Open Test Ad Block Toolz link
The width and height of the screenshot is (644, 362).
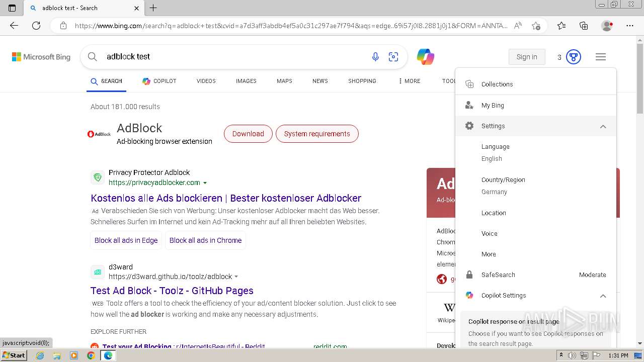[x=172, y=291]
